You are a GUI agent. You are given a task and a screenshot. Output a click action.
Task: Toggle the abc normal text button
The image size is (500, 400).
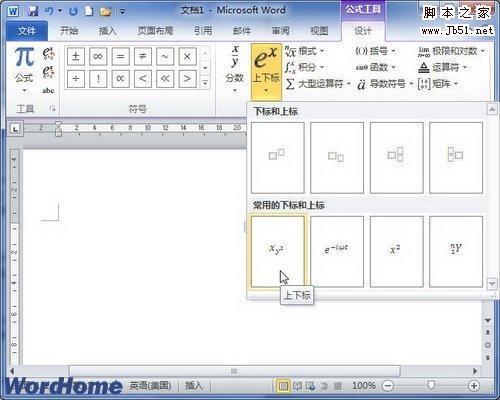[48, 90]
